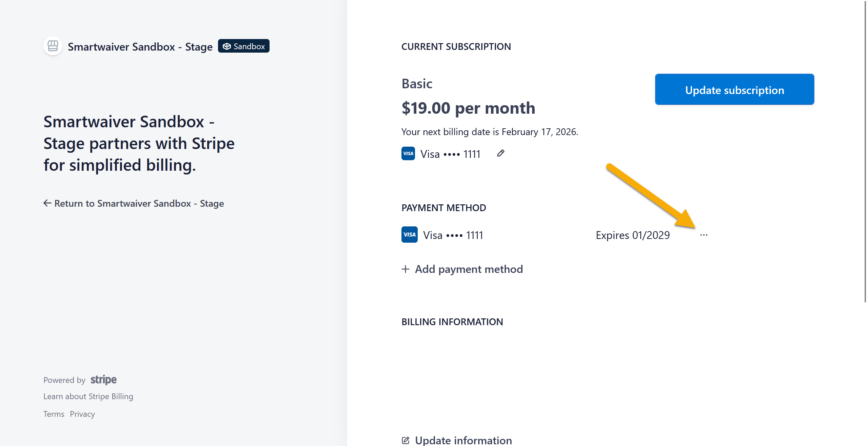Click the Update subscription button
Viewport: 868px width, 446px height.
point(734,90)
